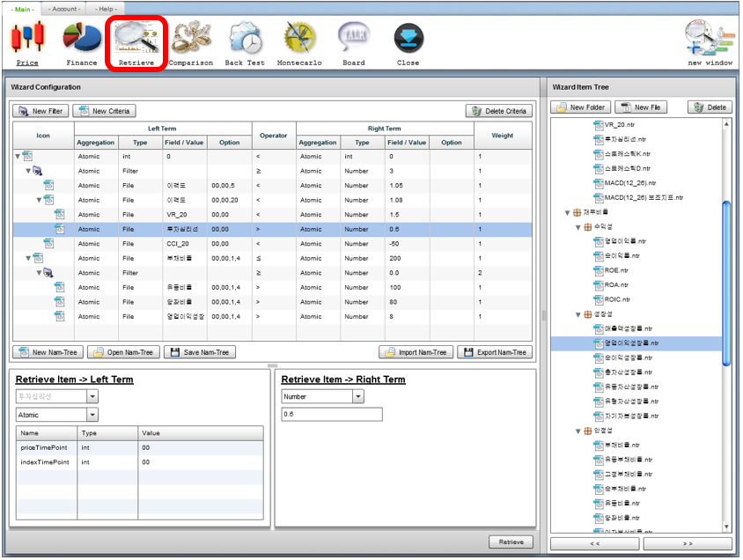The width and height of the screenshot is (743, 560).
Task: Open the Montecarlo simulation icon
Action: coord(299,38)
